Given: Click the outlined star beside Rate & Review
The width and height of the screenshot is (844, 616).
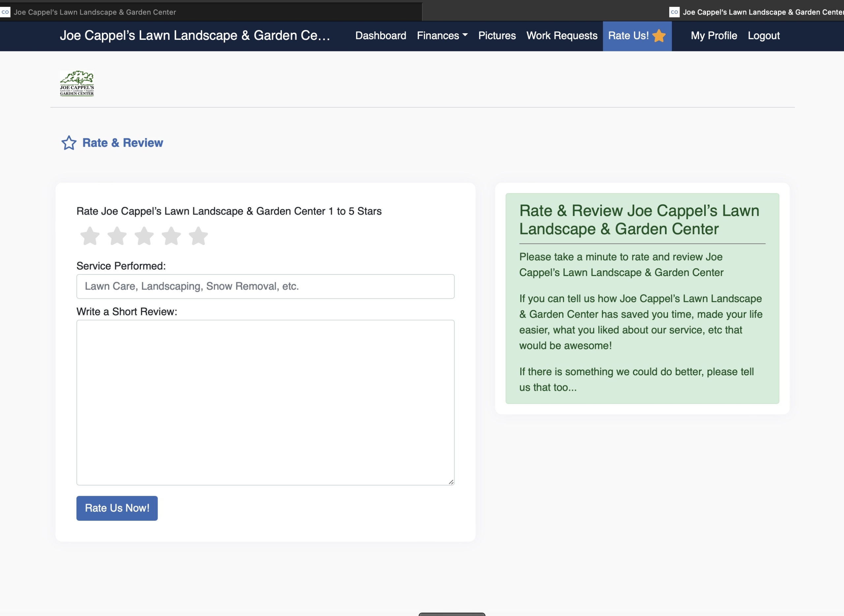Looking at the screenshot, I should click(69, 143).
